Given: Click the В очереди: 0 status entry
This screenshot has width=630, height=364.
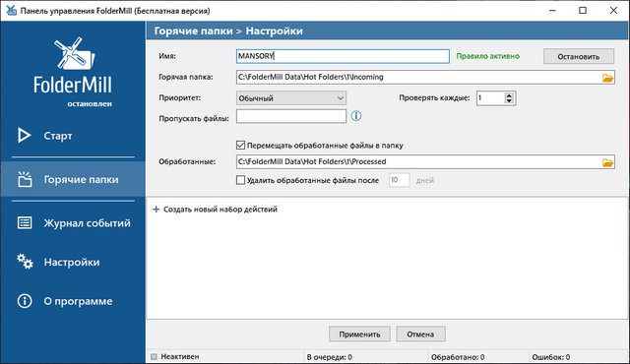Looking at the screenshot, I should click(x=330, y=357).
